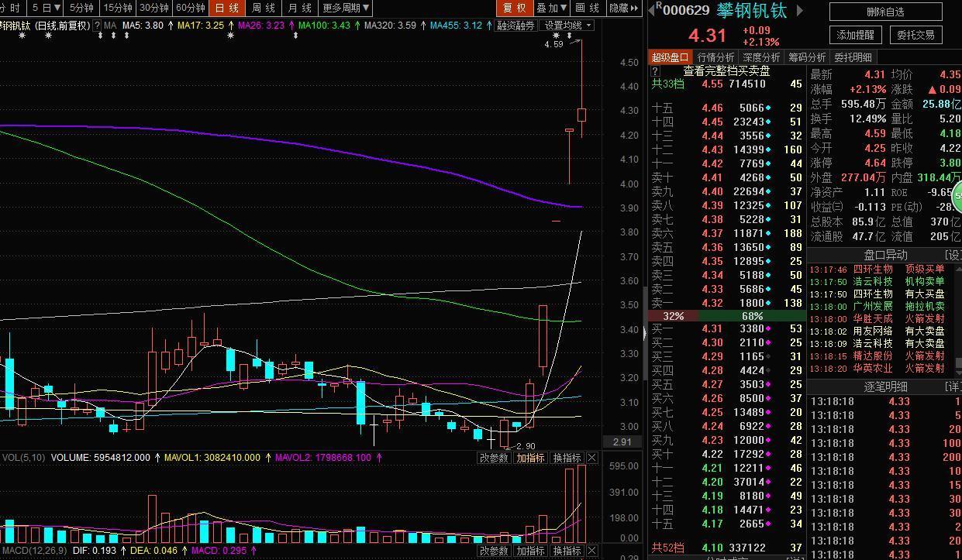Click the 添加提醒 alert button
Image resolution: width=962 pixels, height=560 pixels.
pyautogui.click(x=856, y=35)
